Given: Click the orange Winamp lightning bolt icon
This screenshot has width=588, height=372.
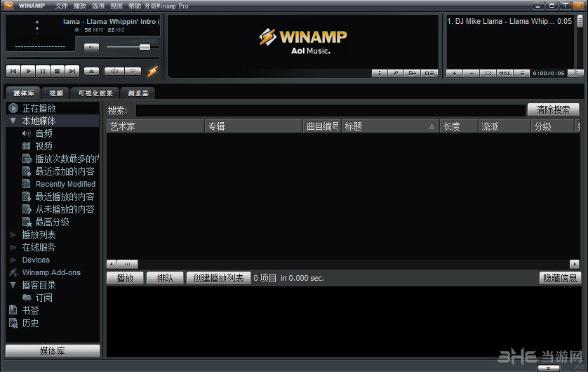Looking at the screenshot, I should point(153,72).
